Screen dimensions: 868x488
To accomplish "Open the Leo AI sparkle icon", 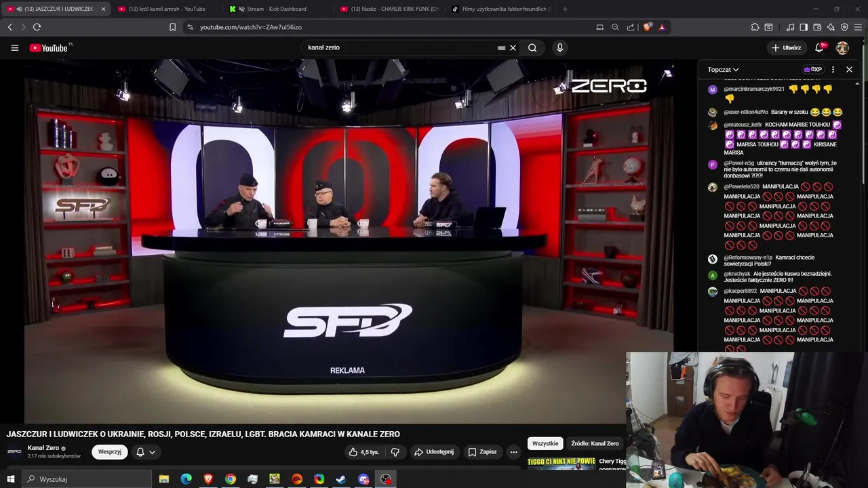I will pos(831,27).
